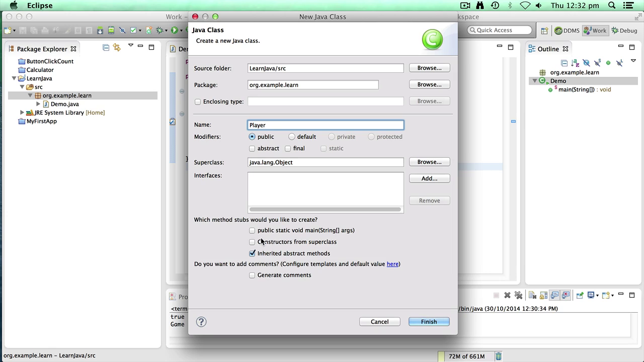The height and width of the screenshot is (362, 644).
Task: Open Package Explorer view menu triangle
Action: 130,46
